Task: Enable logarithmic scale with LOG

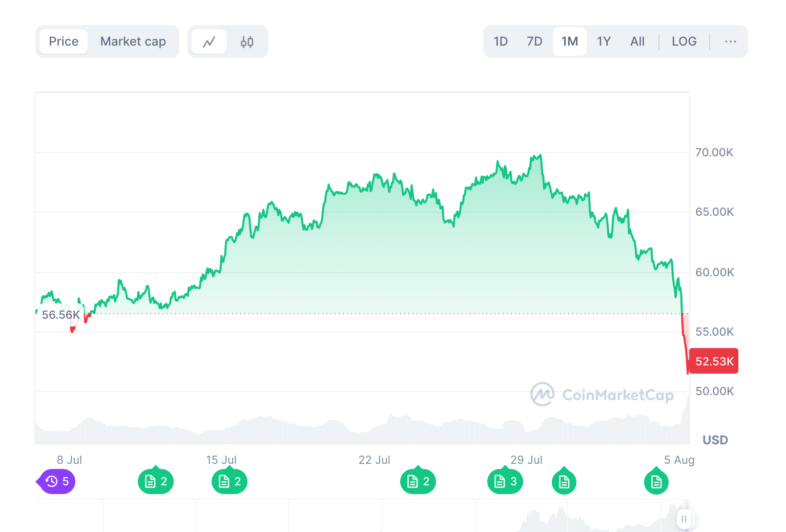Action: pos(684,42)
